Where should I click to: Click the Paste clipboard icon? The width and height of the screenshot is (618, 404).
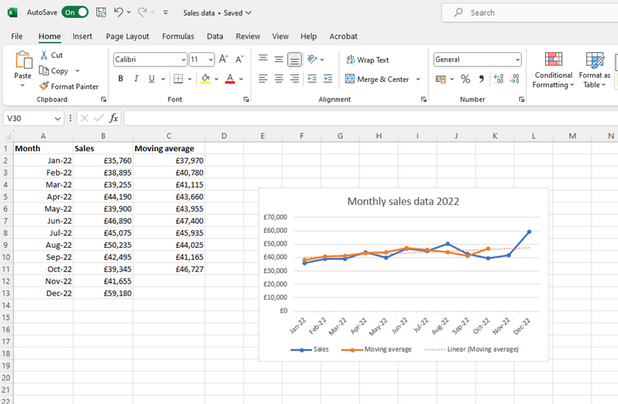[23, 60]
